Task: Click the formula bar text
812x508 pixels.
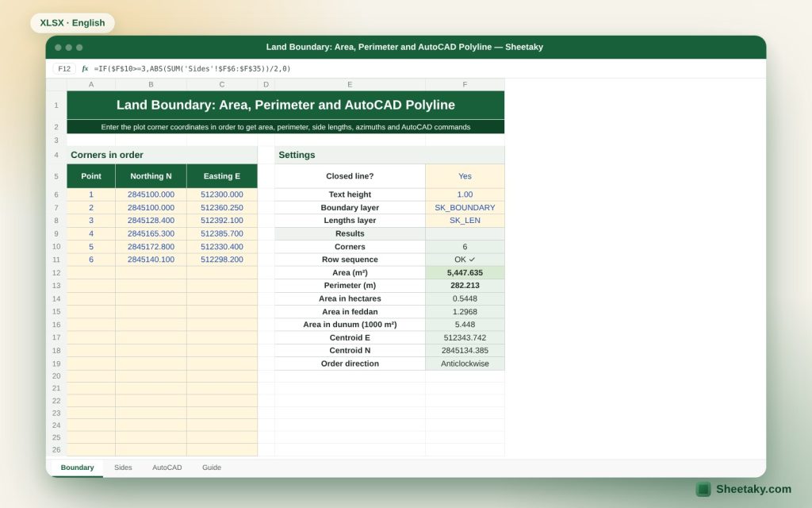Action: point(192,68)
